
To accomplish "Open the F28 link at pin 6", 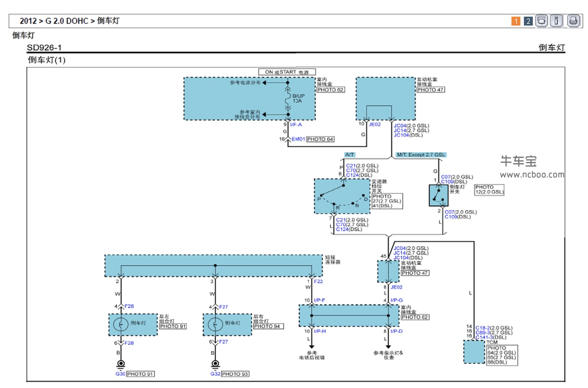I will (x=129, y=343).
